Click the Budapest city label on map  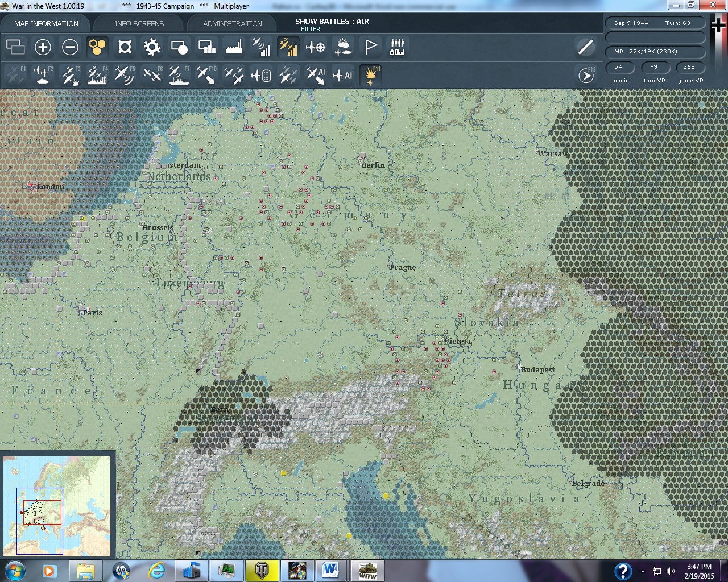click(x=537, y=369)
